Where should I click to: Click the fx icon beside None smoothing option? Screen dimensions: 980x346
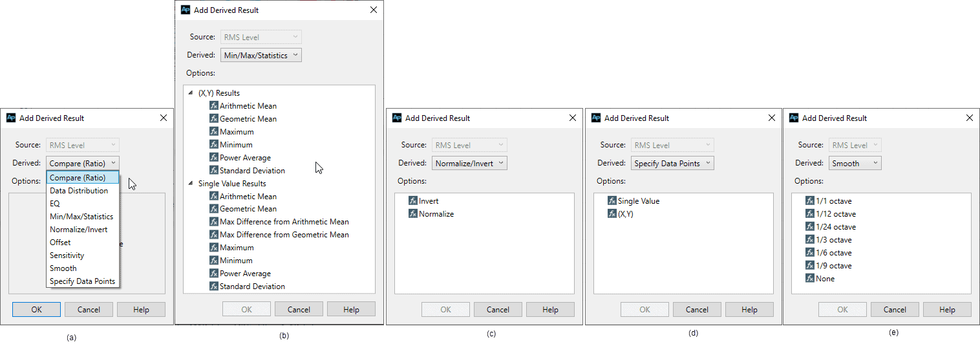pos(810,279)
